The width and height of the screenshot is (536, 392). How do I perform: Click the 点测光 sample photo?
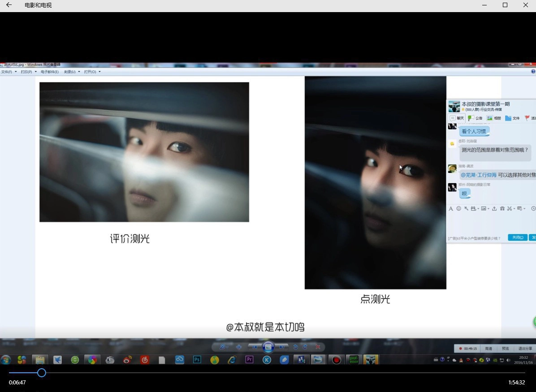point(376,183)
